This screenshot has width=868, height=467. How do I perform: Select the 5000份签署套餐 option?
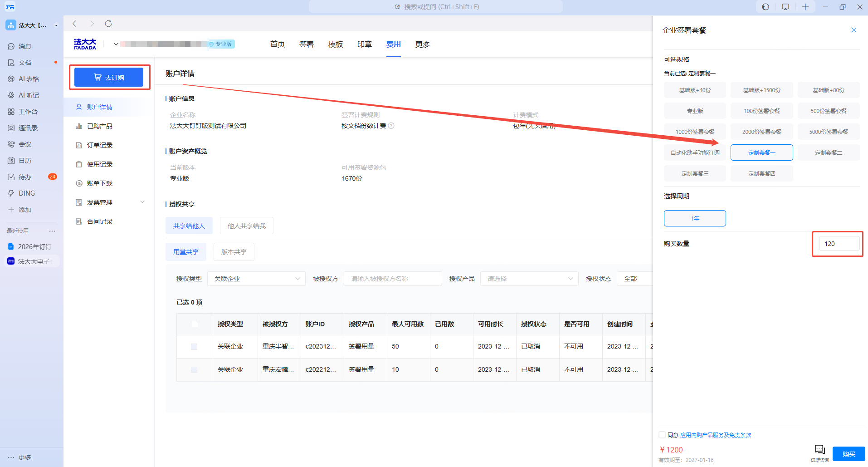click(x=829, y=132)
